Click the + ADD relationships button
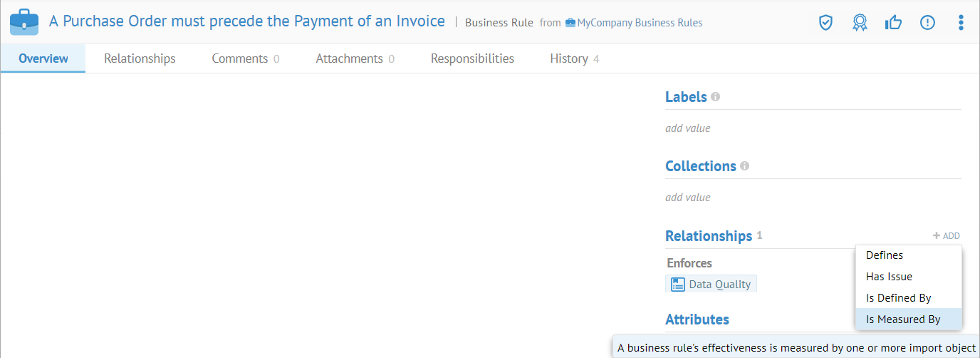 946,236
